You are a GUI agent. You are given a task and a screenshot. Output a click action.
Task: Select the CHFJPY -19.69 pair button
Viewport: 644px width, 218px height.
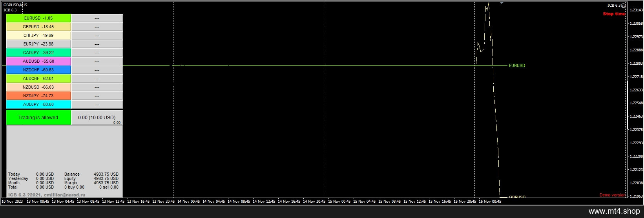pos(38,35)
